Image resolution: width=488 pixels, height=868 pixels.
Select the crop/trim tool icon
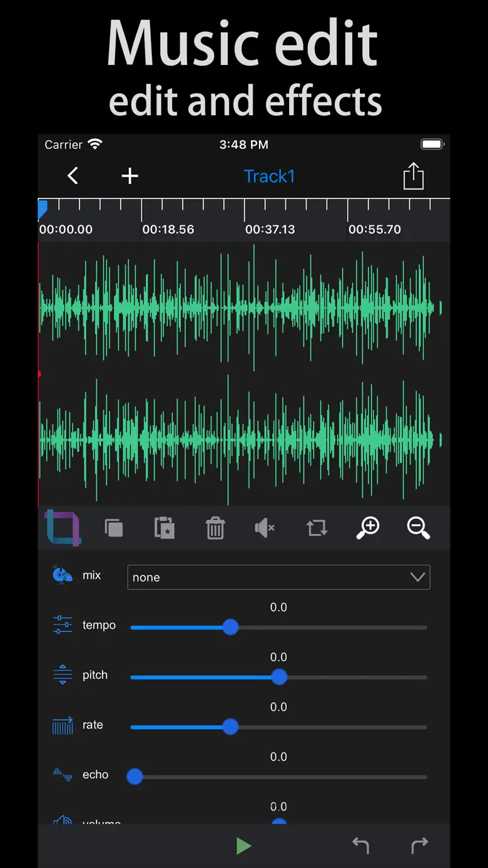click(63, 528)
